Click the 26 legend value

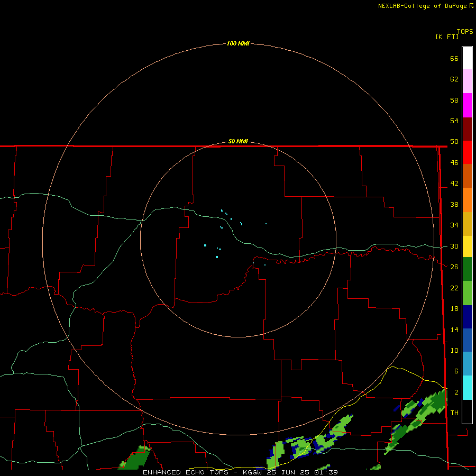[454, 267]
